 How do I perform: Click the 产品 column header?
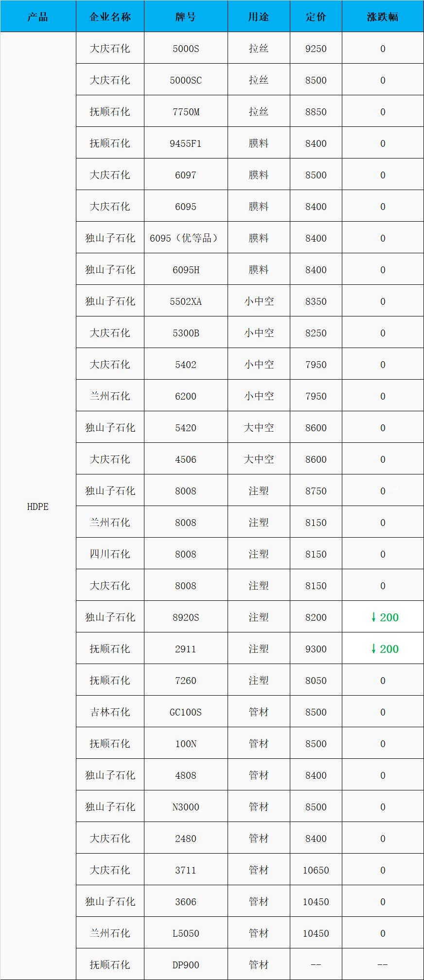(38, 17)
